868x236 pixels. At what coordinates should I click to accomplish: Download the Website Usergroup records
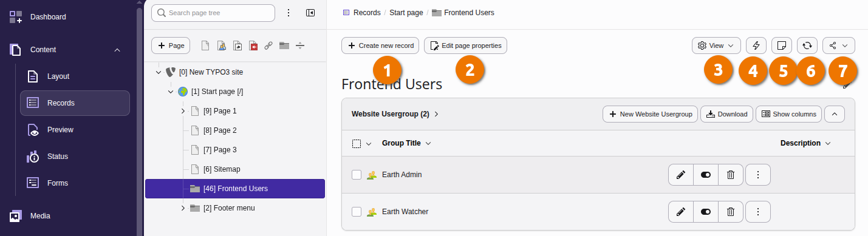click(x=727, y=114)
